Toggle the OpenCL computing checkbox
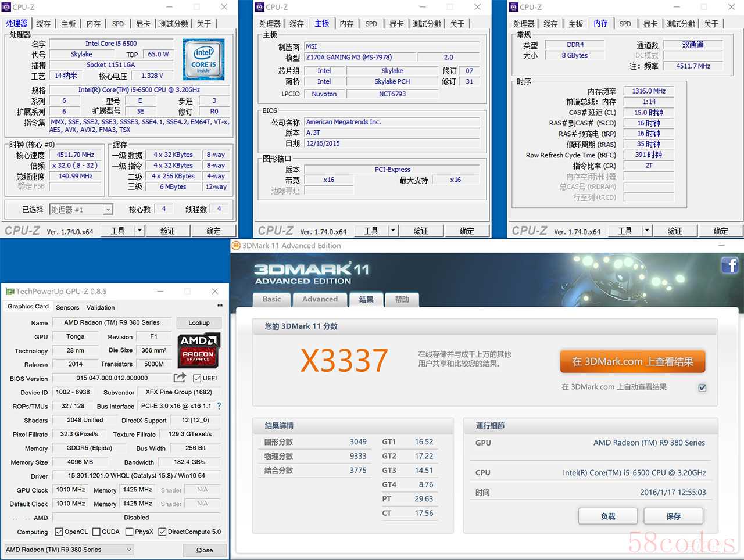This screenshot has width=744, height=560. (x=59, y=532)
